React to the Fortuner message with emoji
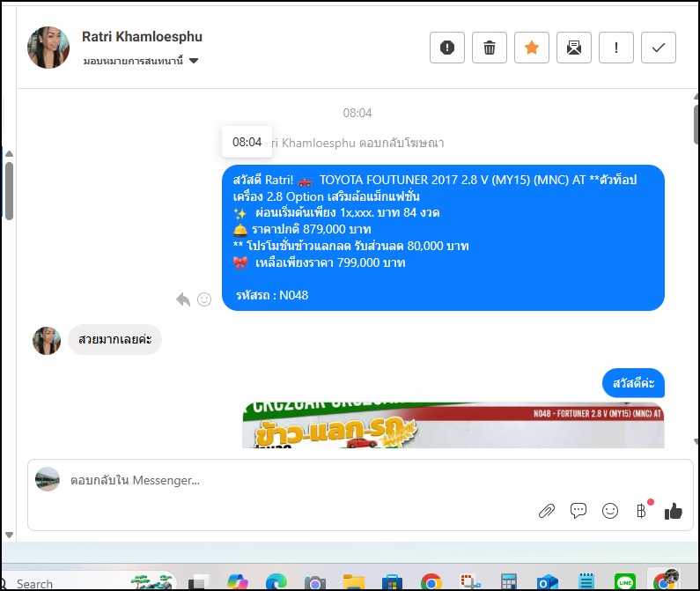The image size is (700, 591). coord(204,299)
